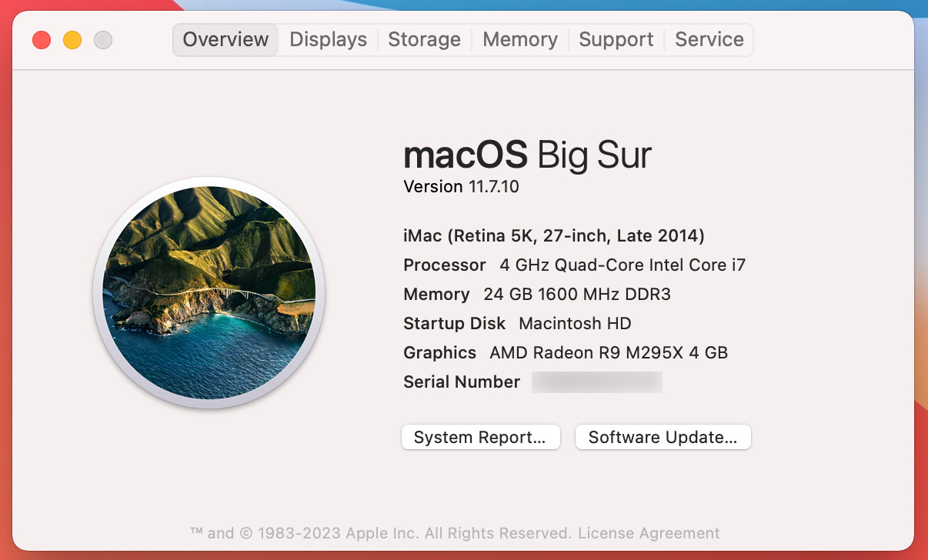Show the Memory tab
Viewport: 928px width, 560px height.
pyautogui.click(x=520, y=40)
